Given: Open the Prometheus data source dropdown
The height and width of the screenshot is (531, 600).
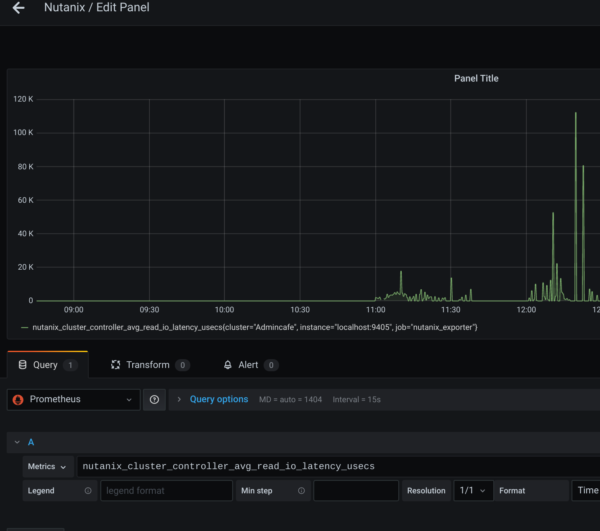Looking at the screenshot, I should 73,399.
